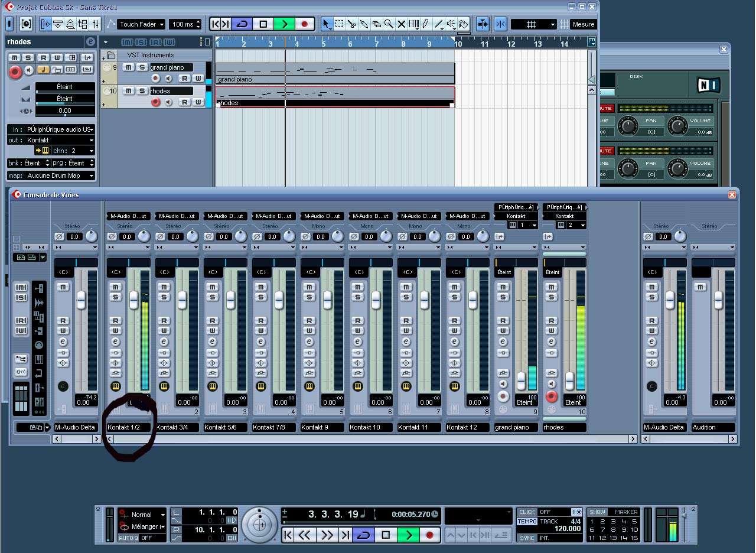Mute the grand piano track in track list

[x=128, y=67]
